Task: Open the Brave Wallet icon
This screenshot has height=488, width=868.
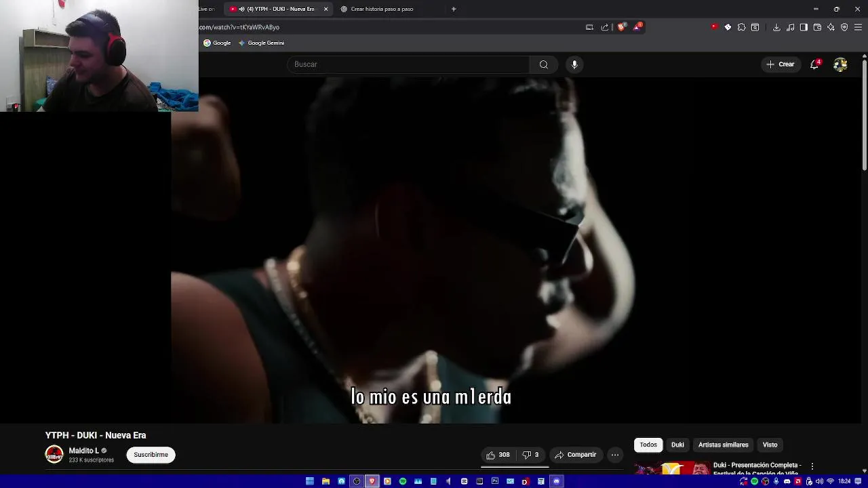Action: (x=817, y=27)
